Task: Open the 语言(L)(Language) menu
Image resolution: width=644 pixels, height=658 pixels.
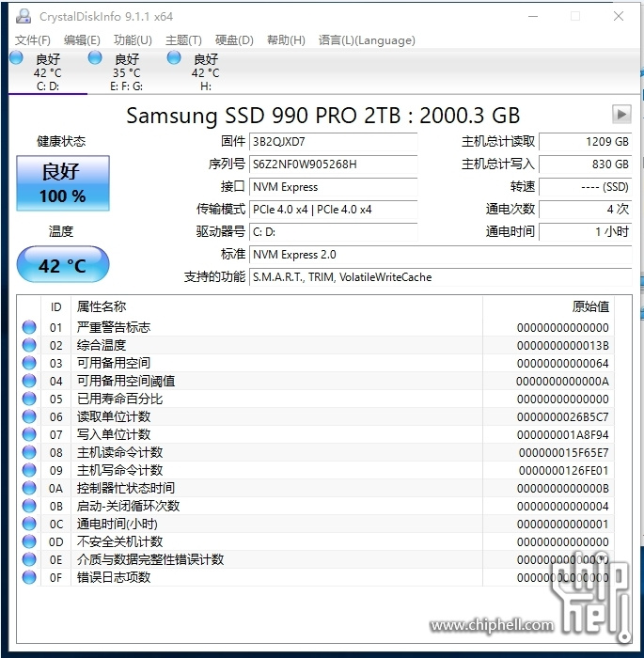Action: click(367, 40)
